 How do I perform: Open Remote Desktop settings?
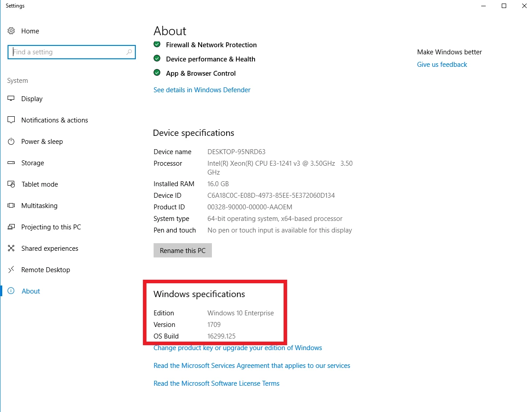[x=46, y=270]
